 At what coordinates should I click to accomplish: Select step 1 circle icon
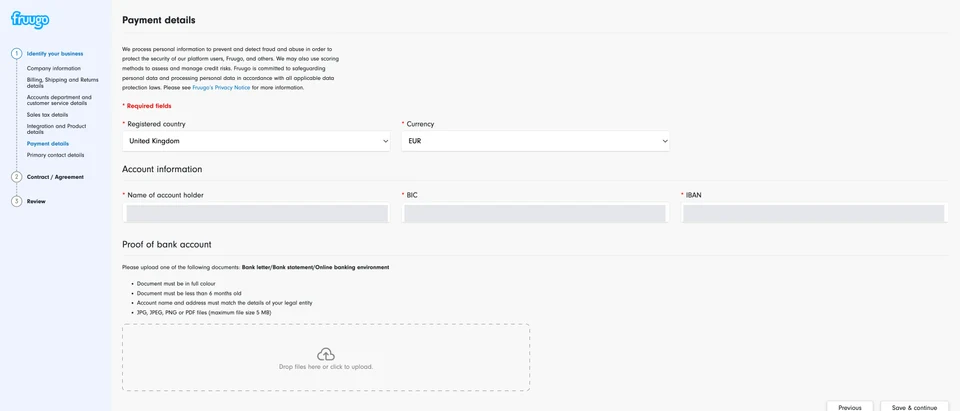pyautogui.click(x=17, y=54)
